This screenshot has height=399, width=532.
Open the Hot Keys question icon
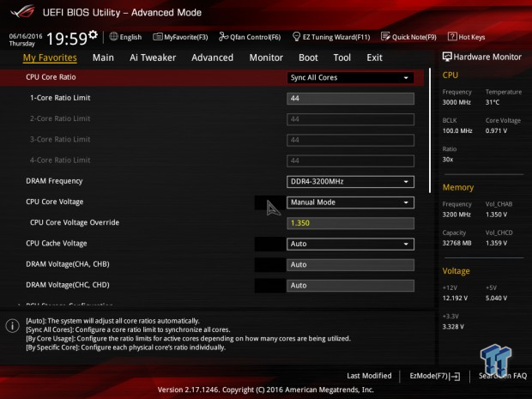click(x=452, y=36)
